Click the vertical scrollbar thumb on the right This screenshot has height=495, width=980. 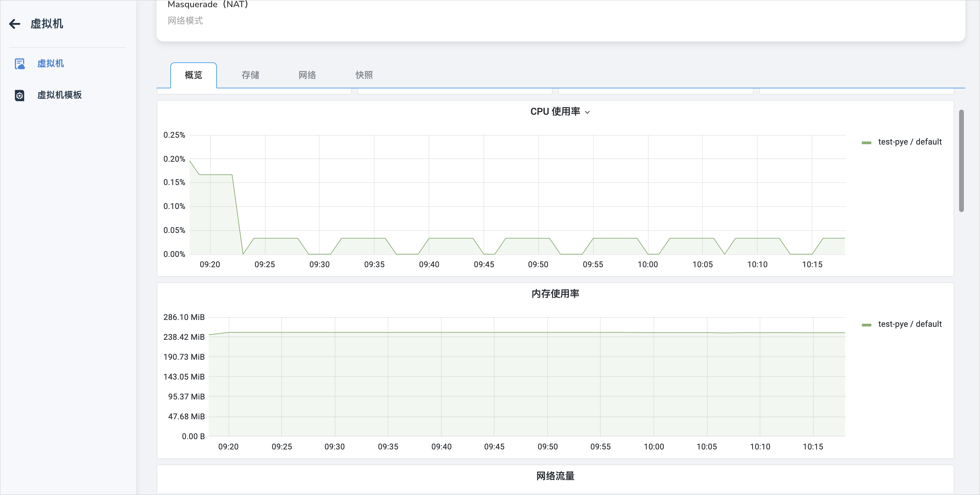961,160
